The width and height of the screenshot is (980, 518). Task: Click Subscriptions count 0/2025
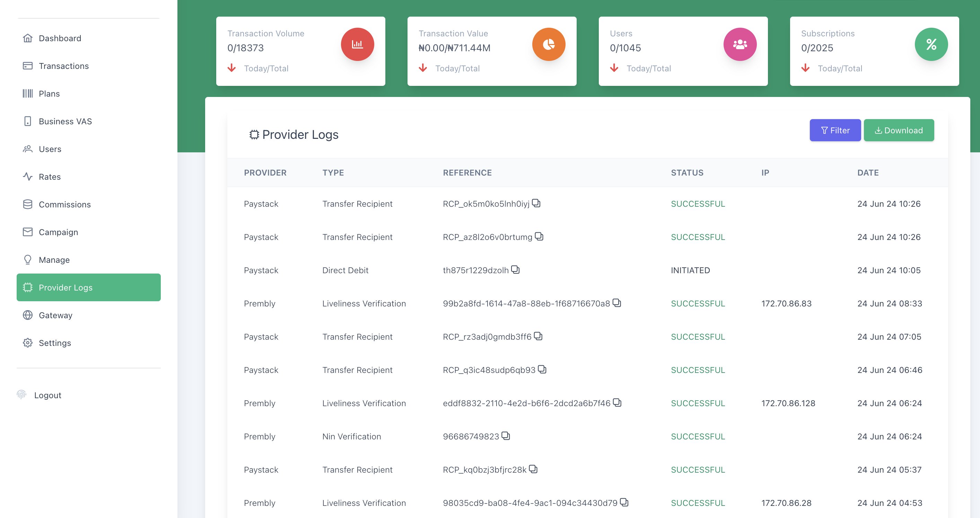pos(817,48)
